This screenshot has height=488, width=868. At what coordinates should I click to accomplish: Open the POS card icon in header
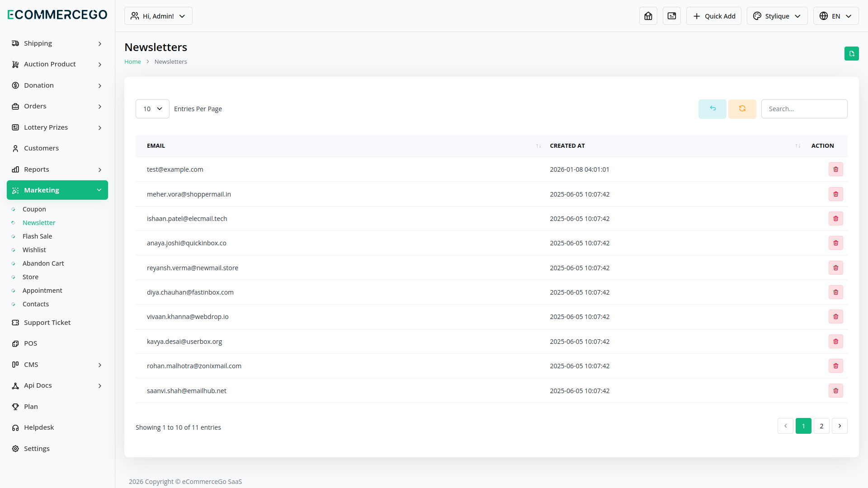(x=672, y=16)
